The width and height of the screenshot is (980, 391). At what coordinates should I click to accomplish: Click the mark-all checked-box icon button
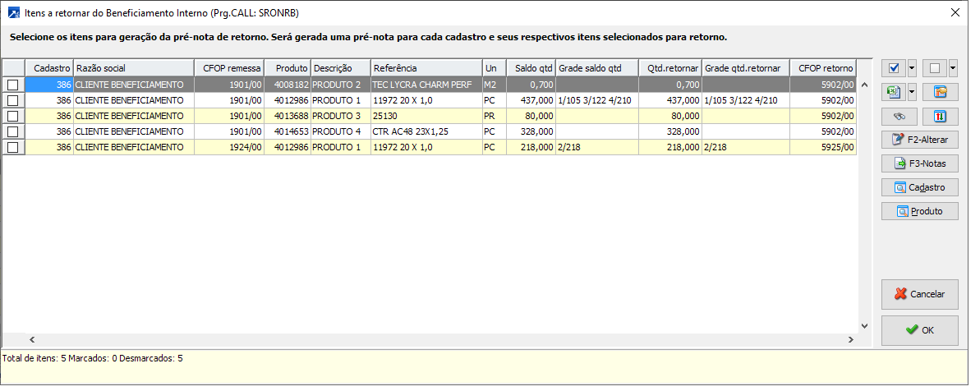pos(894,68)
